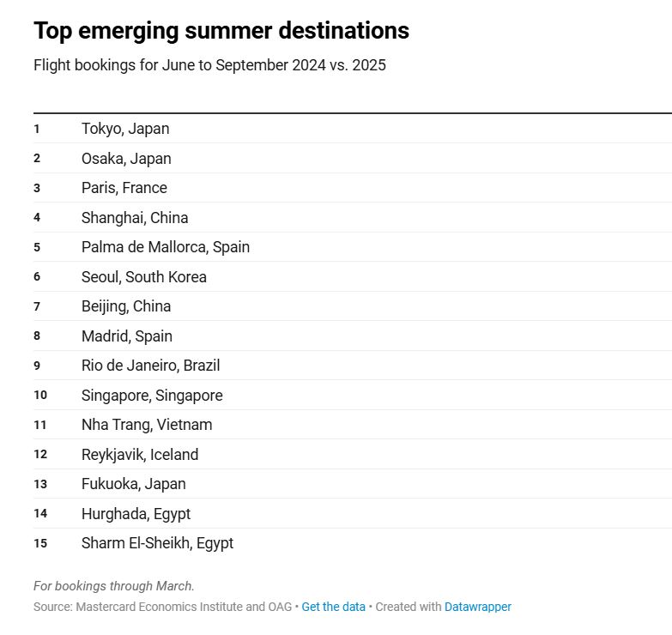
Task: Select the Singapore, Singapore row
Action: (353, 395)
